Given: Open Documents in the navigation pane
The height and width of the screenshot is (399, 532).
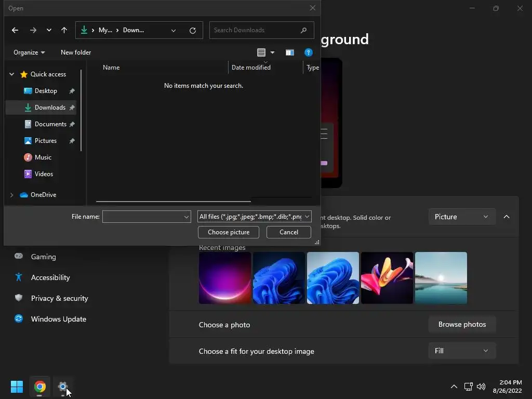Looking at the screenshot, I should tap(50, 124).
